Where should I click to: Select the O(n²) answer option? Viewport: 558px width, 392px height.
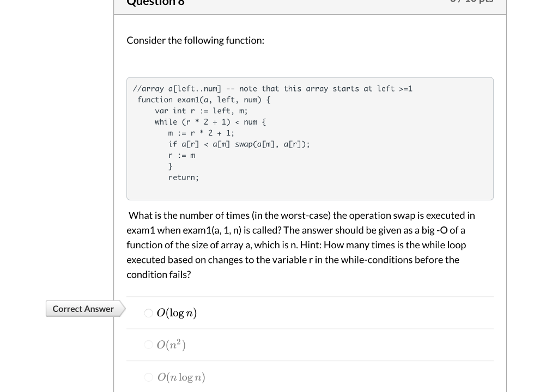pos(148,345)
